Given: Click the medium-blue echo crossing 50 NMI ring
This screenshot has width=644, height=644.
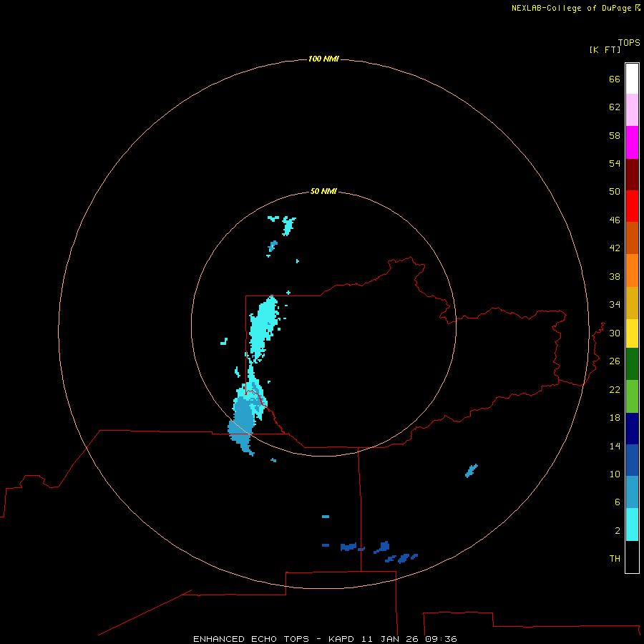Looking at the screenshot, I should point(242,427).
